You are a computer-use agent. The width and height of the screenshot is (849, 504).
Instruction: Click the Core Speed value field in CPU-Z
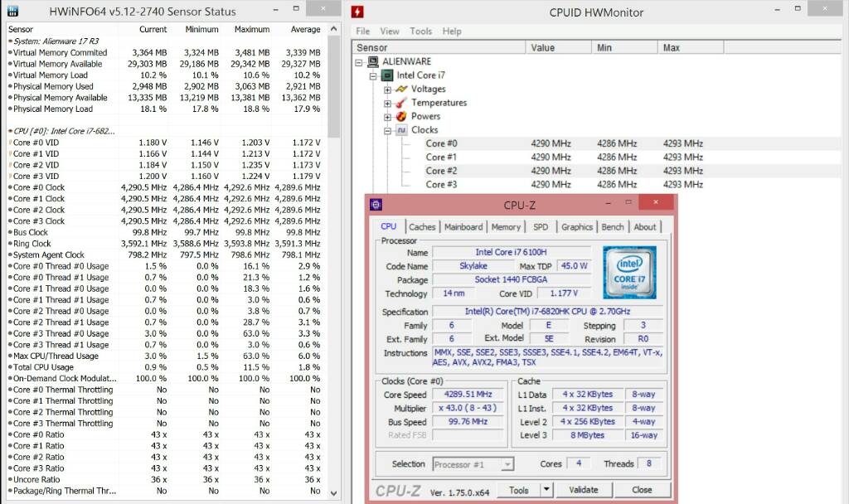468,395
